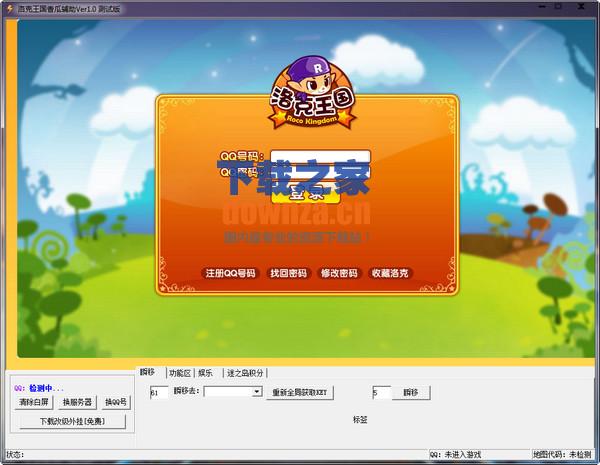Click 收藏洛克 link
Screen dimensions: 600x465
[x=390, y=273]
